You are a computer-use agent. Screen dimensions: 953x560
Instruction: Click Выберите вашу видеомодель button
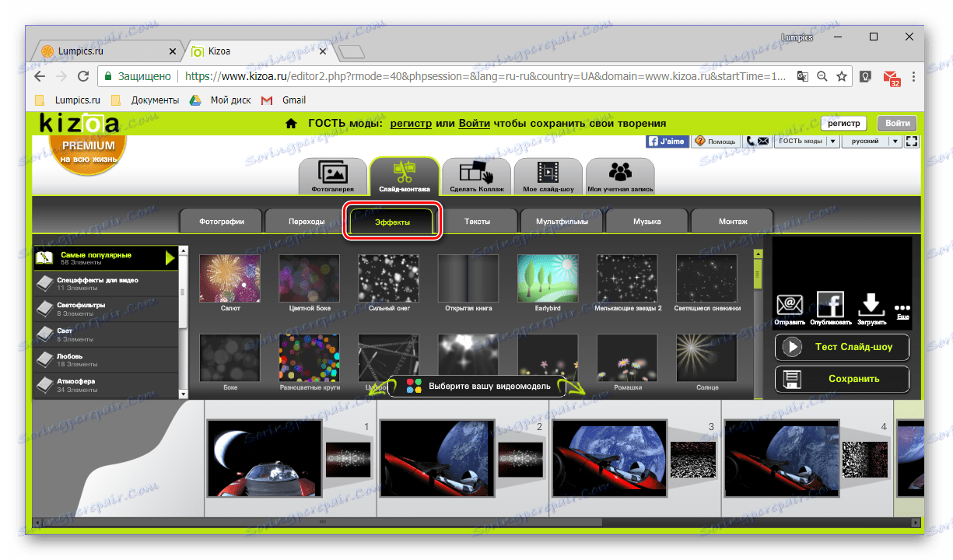(x=477, y=386)
